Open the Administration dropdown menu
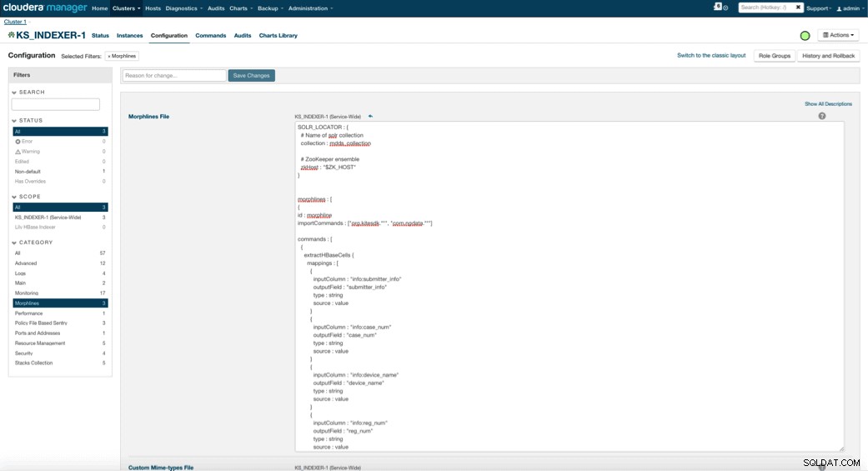 [x=310, y=8]
